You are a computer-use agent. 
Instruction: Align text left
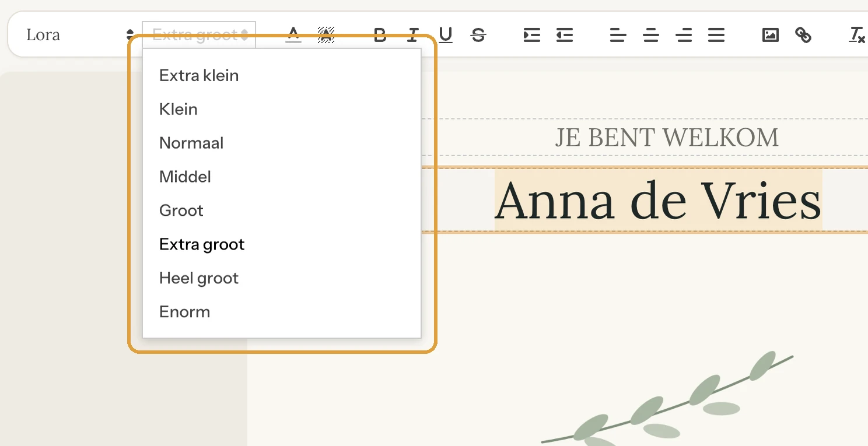(618, 35)
